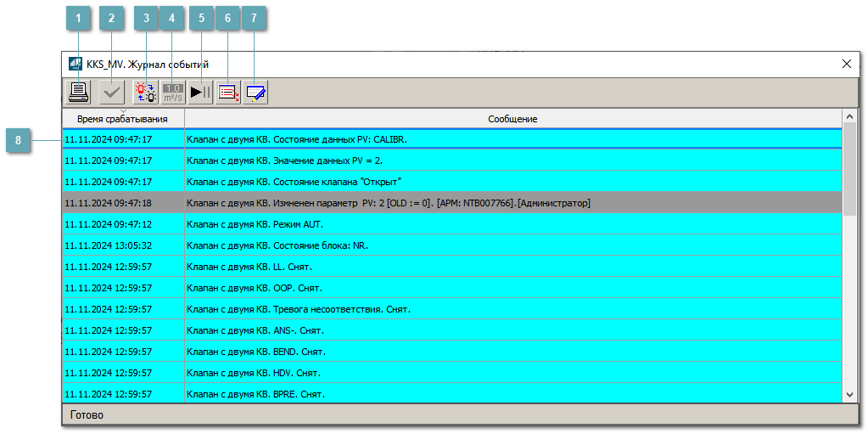Toggle play/pause of the event log

[201, 93]
